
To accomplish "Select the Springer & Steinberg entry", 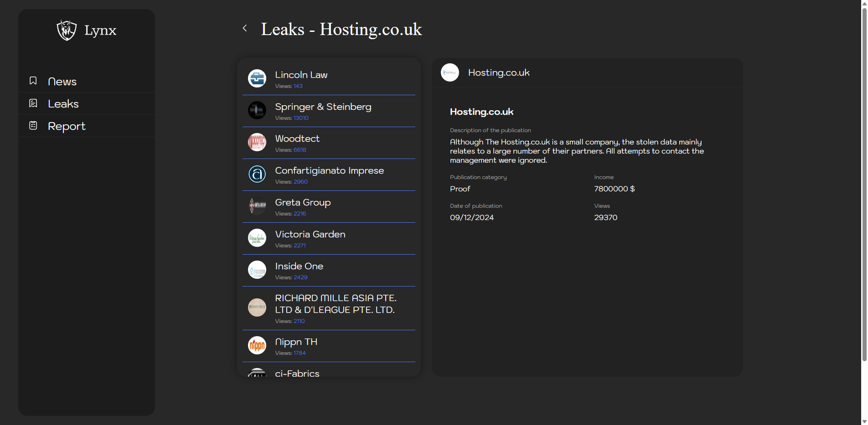I will point(323,107).
